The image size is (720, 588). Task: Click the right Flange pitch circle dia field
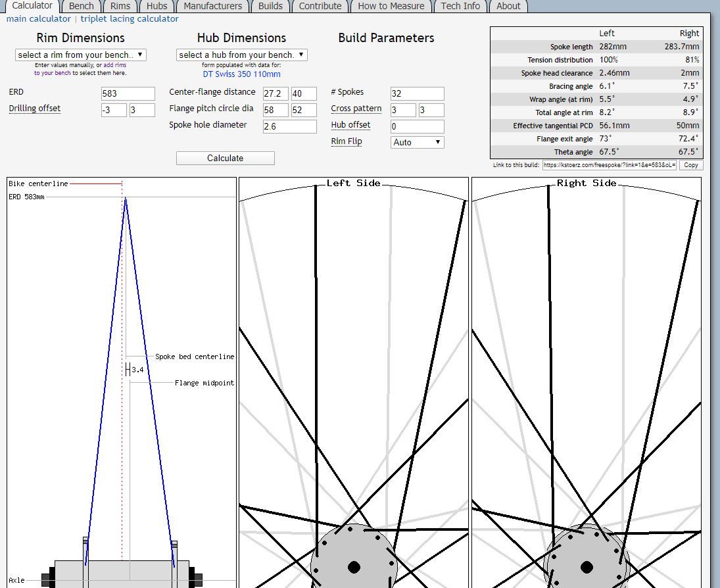coord(304,110)
